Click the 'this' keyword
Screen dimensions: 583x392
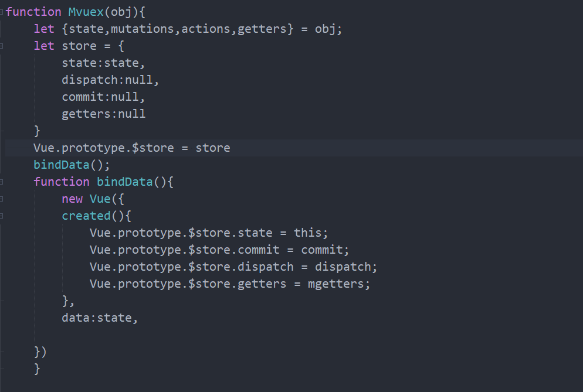pyautogui.click(x=307, y=233)
